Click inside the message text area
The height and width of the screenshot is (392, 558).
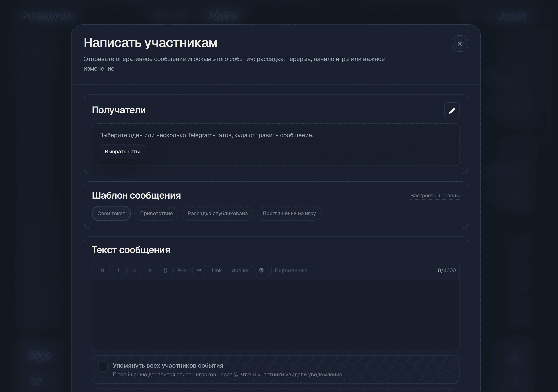click(276, 314)
